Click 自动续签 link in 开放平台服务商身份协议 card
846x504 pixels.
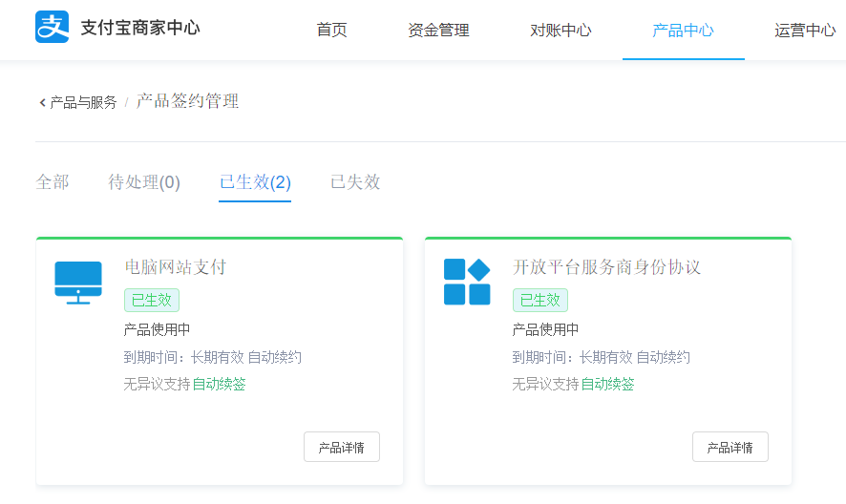[607, 385]
